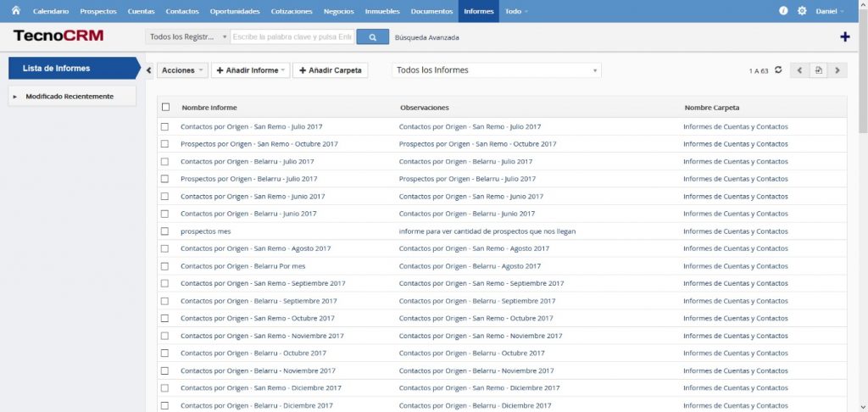Collapse the left sidebar arrow
868x412 pixels.
click(149, 70)
